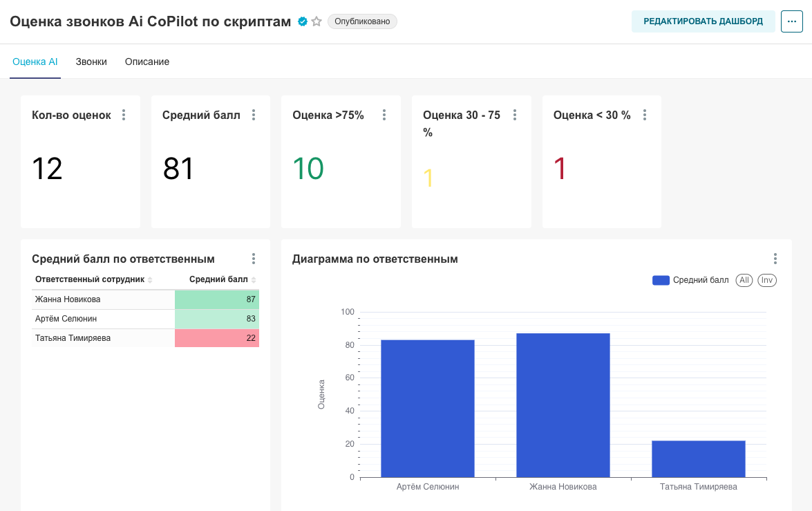Switch to the Описание tab
812x511 pixels.
147,62
